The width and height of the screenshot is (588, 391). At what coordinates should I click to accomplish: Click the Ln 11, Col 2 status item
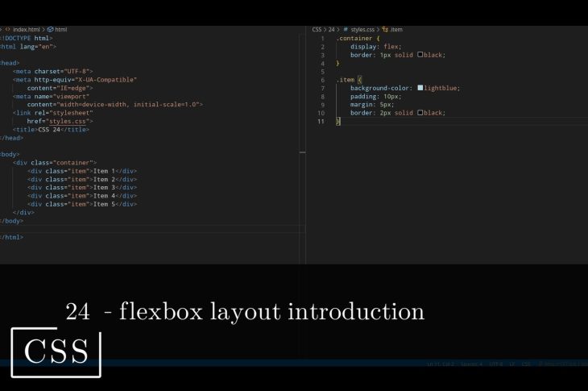[441, 364]
